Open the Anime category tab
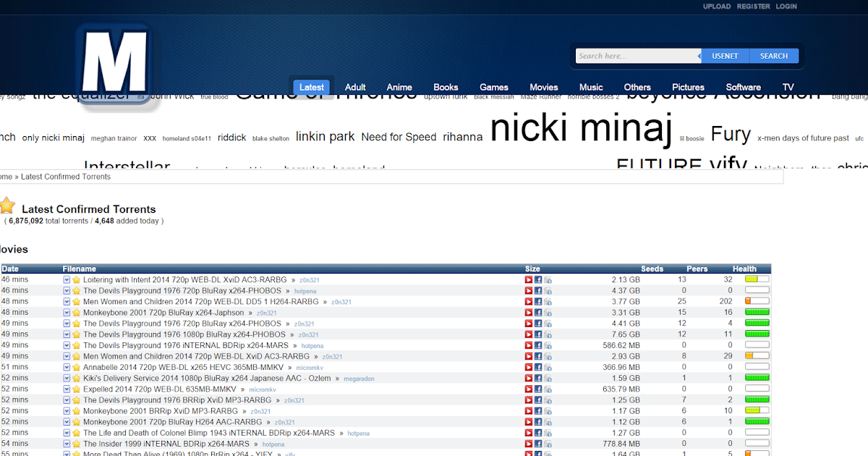 (399, 87)
